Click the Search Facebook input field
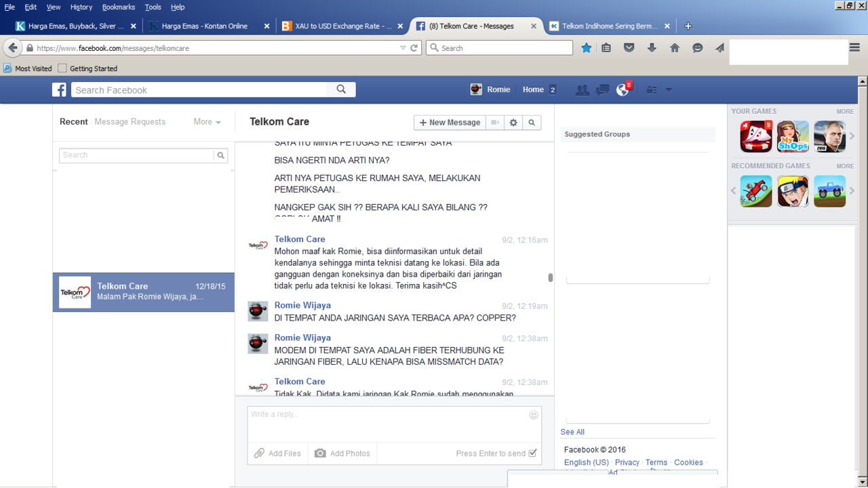The height and width of the screenshot is (488, 868). coord(199,89)
